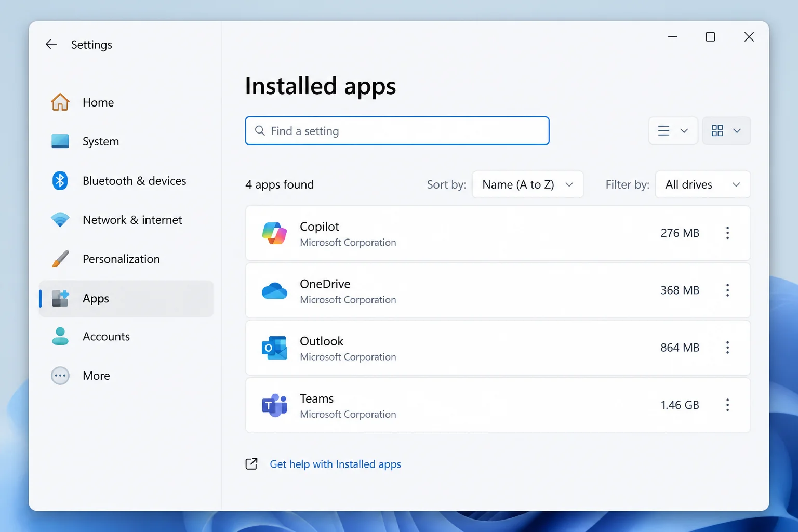Click the search magnifier icon
Screen dimensions: 798x532
coord(260,131)
